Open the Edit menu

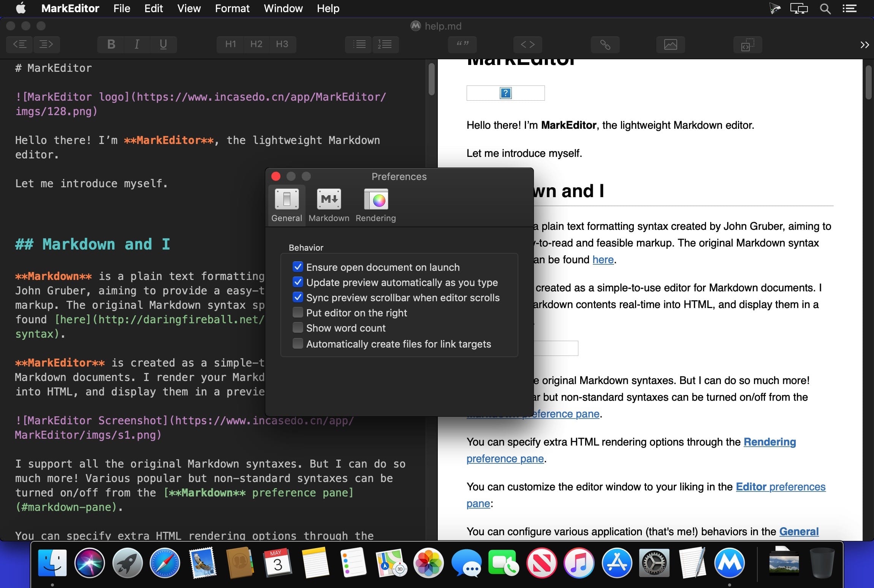[154, 8]
